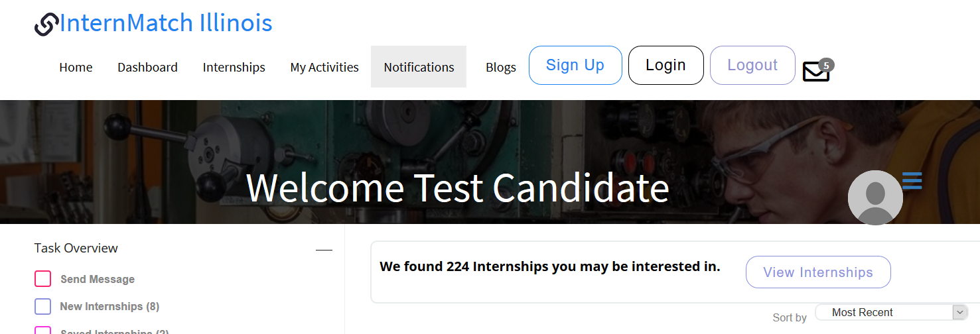Open the blue hamburger menu icon
The image size is (980, 334).
coord(912,180)
